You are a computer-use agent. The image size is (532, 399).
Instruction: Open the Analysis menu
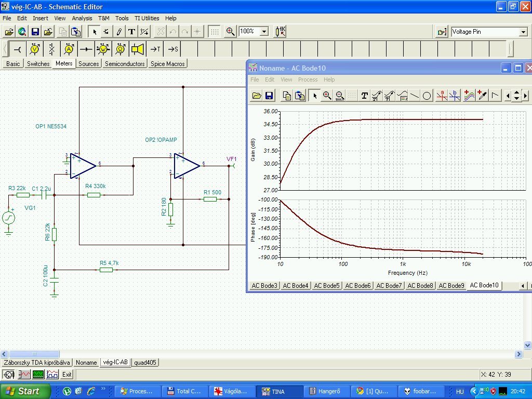tap(82, 18)
